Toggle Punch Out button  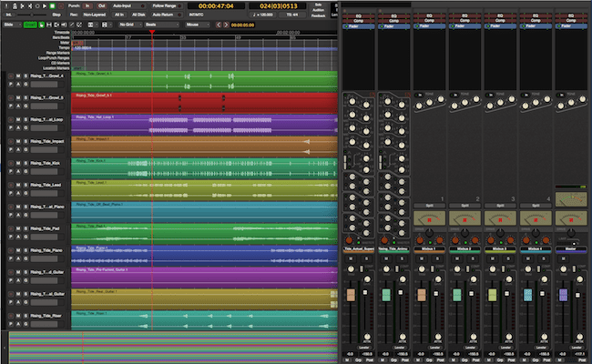click(x=101, y=6)
